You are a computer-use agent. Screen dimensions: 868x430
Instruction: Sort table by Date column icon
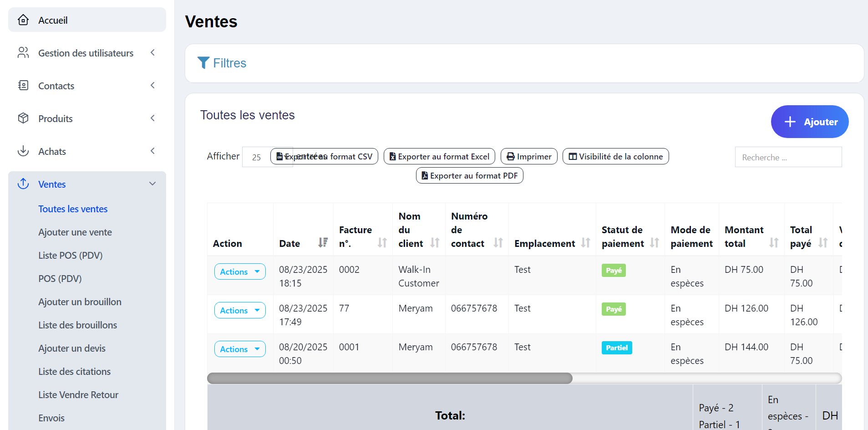point(323,243)
